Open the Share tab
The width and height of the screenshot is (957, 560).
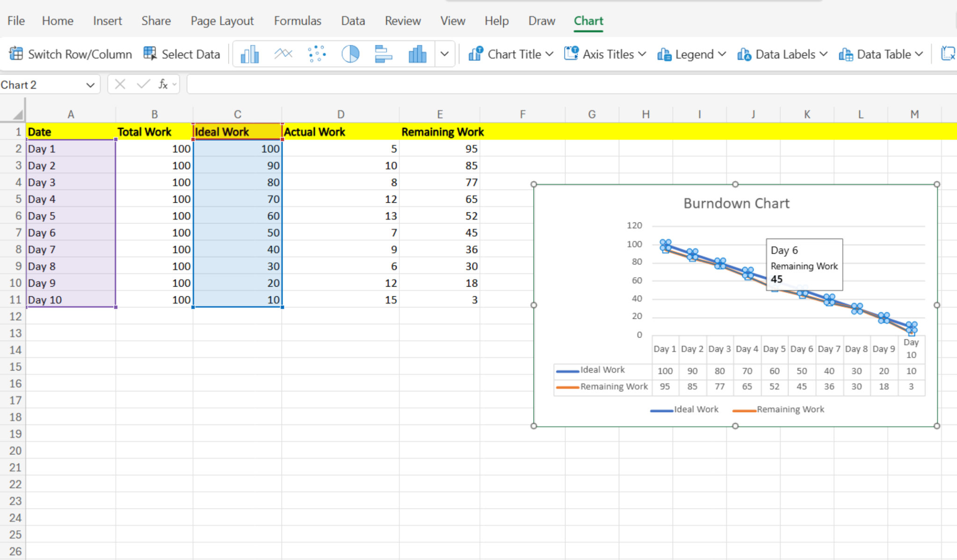pos(156,21)
